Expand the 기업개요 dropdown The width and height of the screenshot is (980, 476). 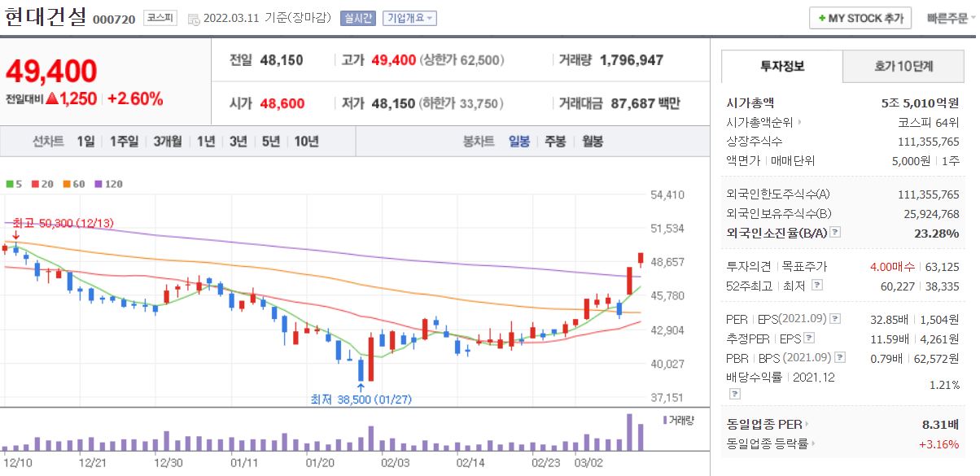point(410,18)
